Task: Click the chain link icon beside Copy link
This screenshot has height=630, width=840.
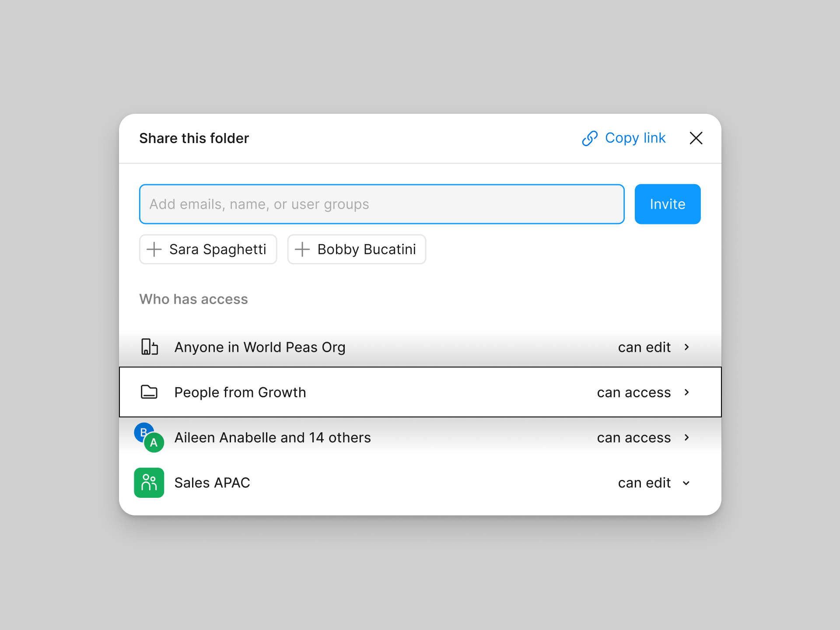Action: tap(590, 138)
